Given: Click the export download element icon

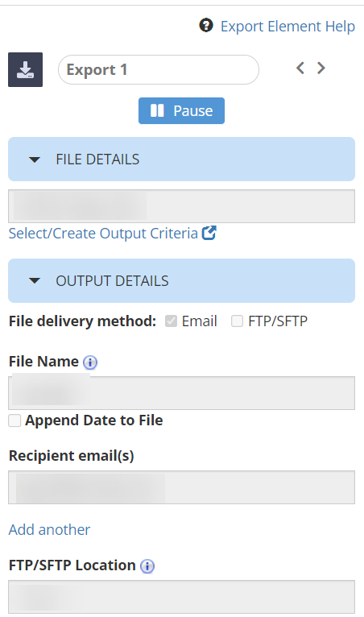Looking at the screenshot, I should pyautogui.click(x=25, y=69).
